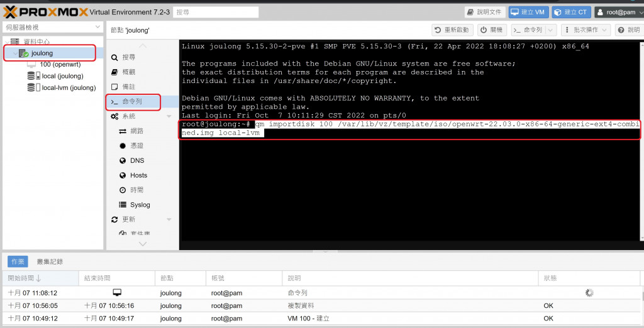The width and height of the screenshot is (644, 328).
Task: Collapse the 系統 section arrow
Action: click(x=169, y=117)
